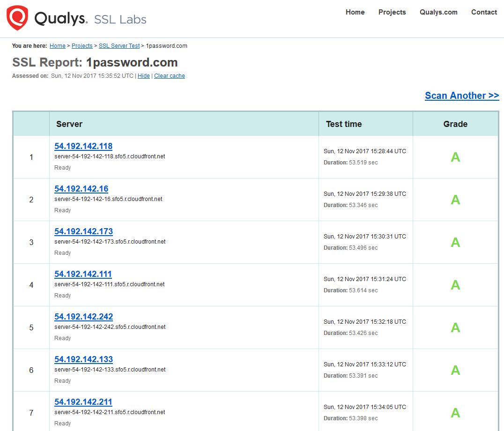This screenshot has width=504, height=431.
Task: Open the Home navigation menu item
Action: (x=355, y=12)
